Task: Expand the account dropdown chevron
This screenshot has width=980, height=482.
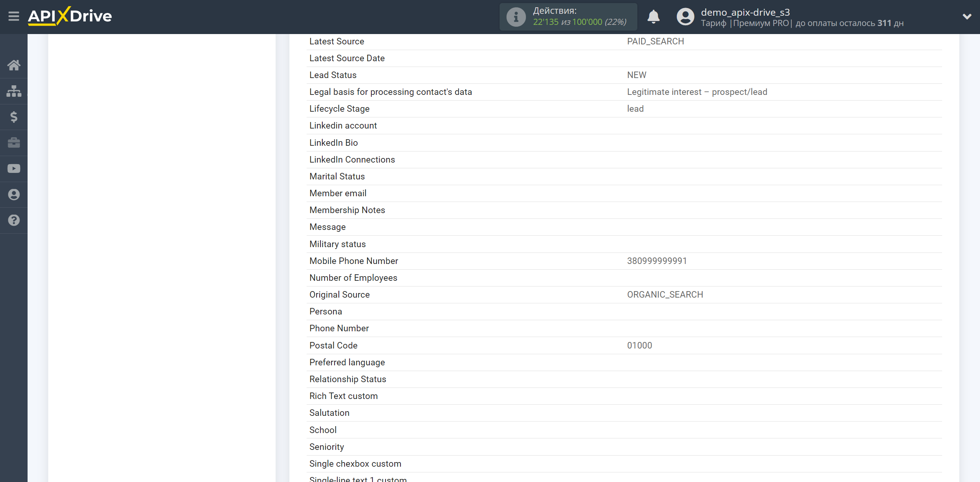Action: pyautogui.click(x=967, y=16)
